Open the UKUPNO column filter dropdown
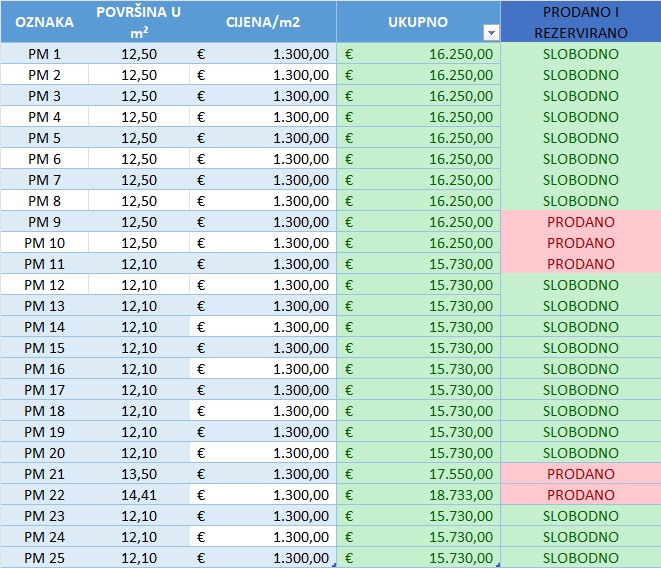This screenshot has height=568, width=661. [490, 32]
